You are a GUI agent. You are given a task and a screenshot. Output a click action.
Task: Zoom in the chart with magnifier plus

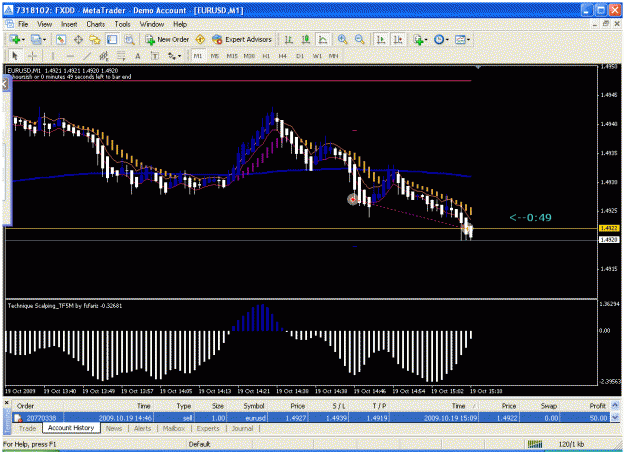point(342,39)
